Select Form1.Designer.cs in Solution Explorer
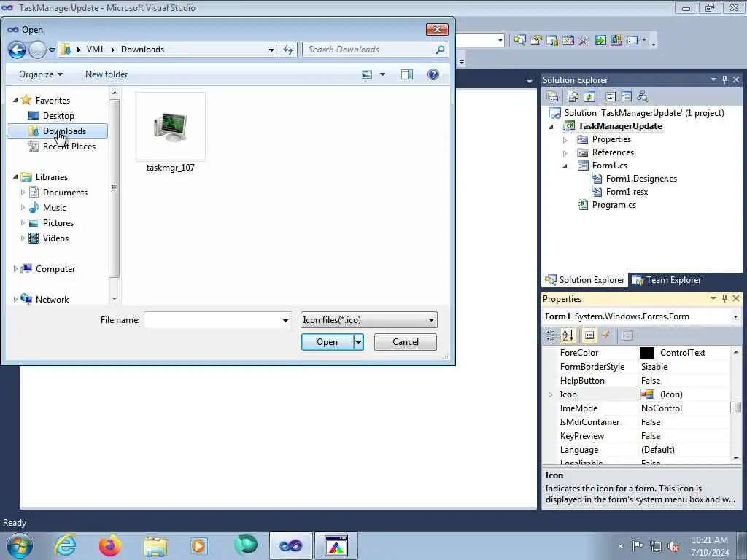This screenshot has height=560, width=747. click(641, 179)
